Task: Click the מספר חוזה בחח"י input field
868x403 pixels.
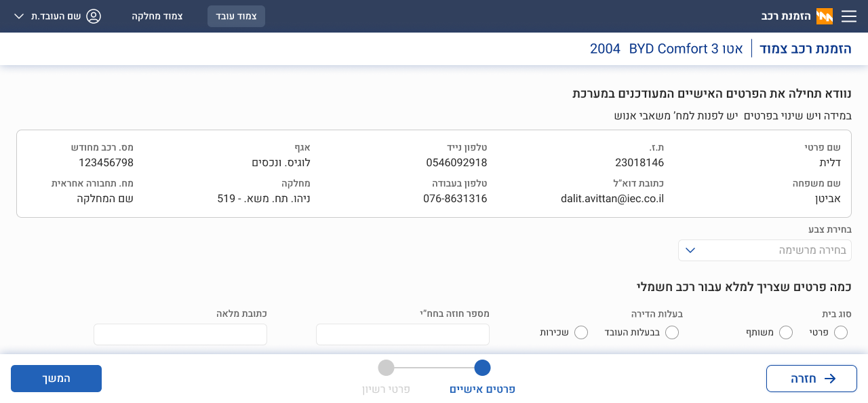Action: (403, 334)
